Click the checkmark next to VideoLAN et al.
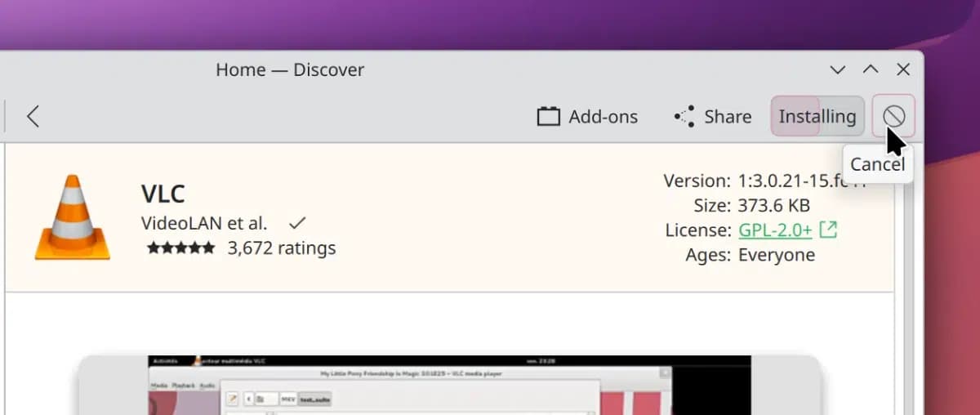Screen dimensions: 980x415 tap(297, 223)
